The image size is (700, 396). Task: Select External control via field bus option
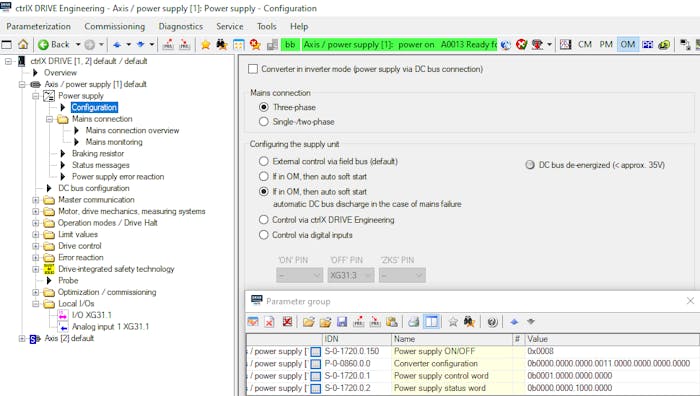264,161
